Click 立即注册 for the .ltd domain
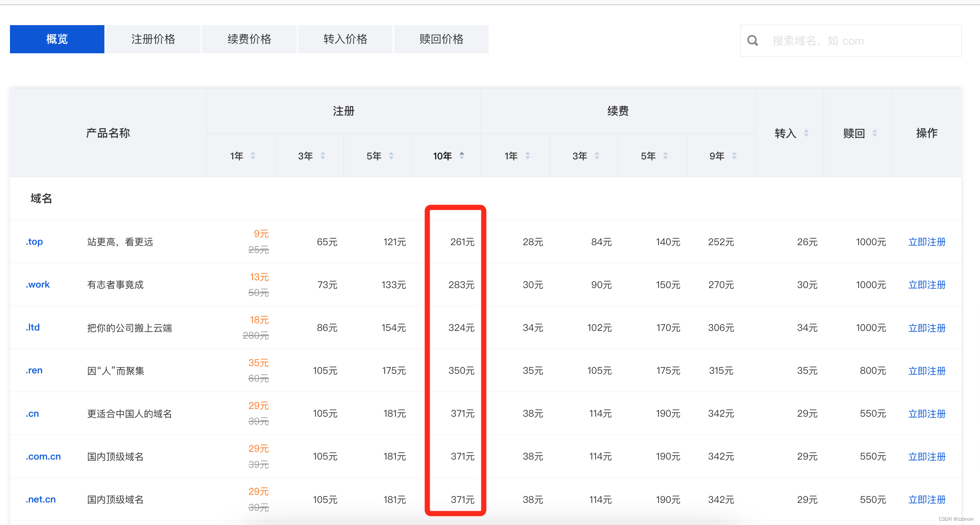The image size is (980, 525). coord(927,328)
